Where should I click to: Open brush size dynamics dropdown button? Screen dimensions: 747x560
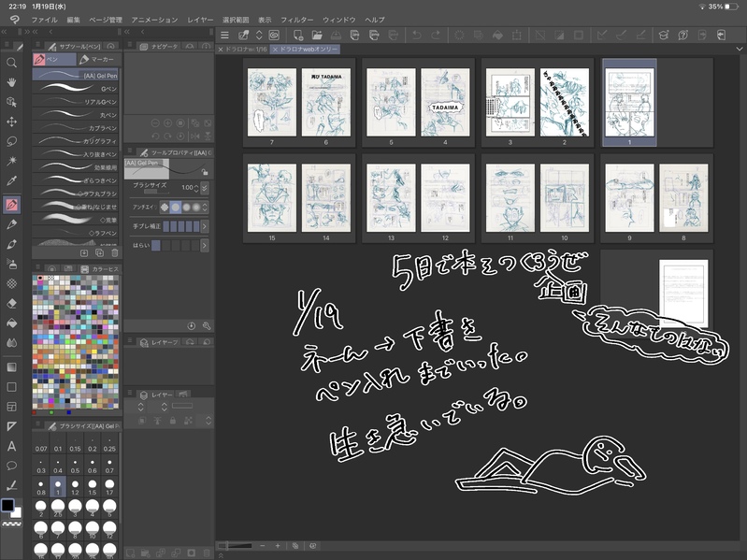tap(205, 188)
